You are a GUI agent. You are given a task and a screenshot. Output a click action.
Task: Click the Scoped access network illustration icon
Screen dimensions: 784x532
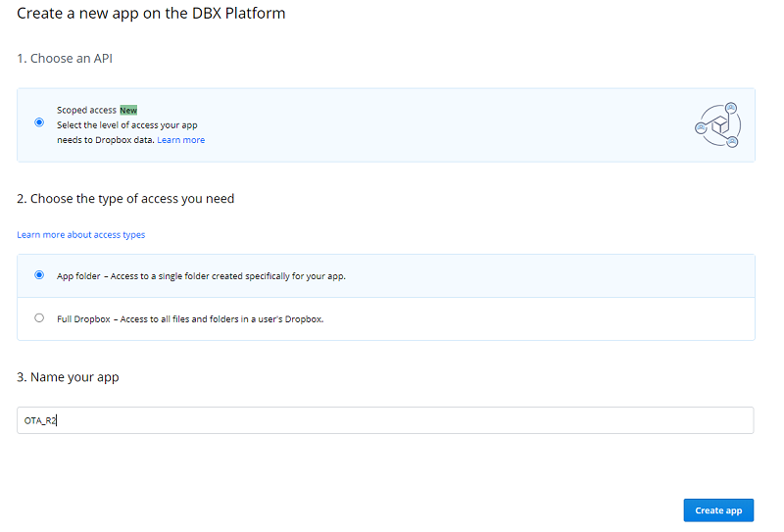716,125
